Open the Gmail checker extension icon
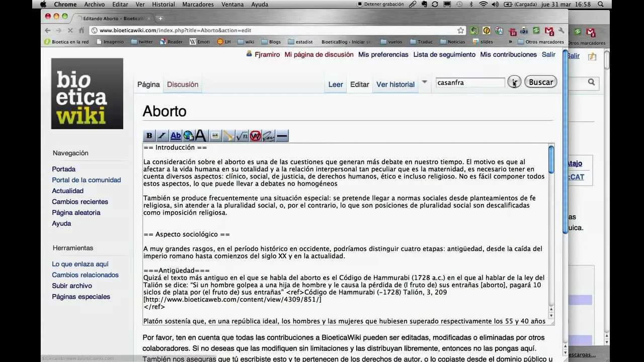The image size is (644, 362). pos(549,31)
